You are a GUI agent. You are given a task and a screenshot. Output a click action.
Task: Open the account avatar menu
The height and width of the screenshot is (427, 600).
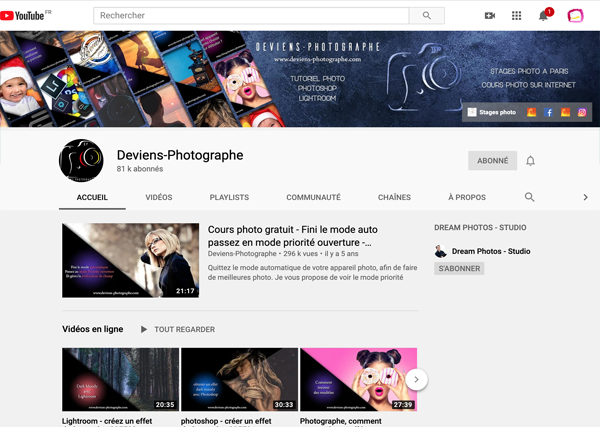(x=575, y=15)
